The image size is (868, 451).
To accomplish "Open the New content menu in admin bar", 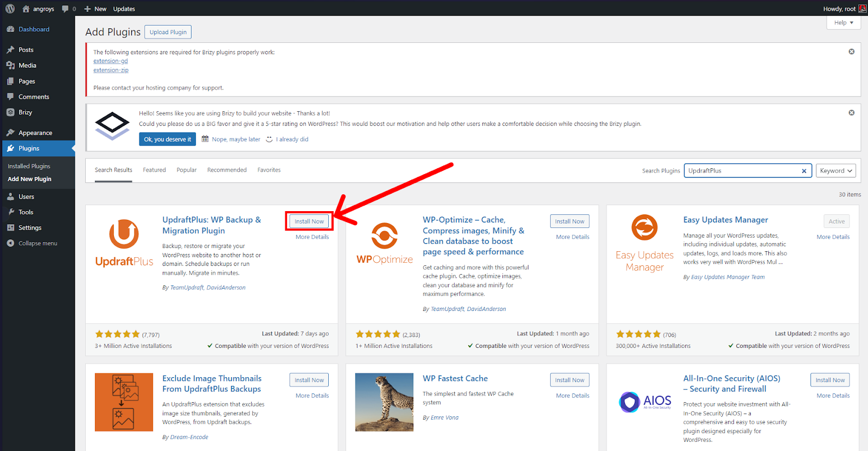I will 95,9.
